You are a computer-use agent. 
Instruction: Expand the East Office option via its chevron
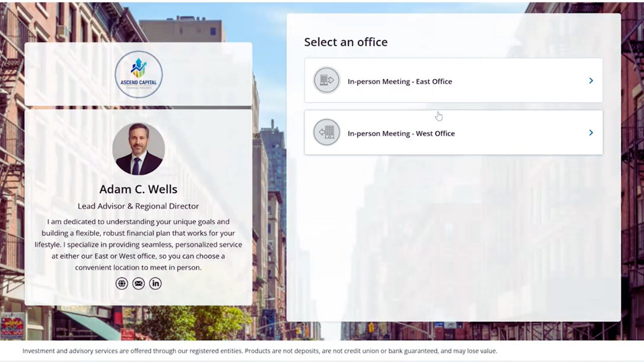[x=591, y=80]
